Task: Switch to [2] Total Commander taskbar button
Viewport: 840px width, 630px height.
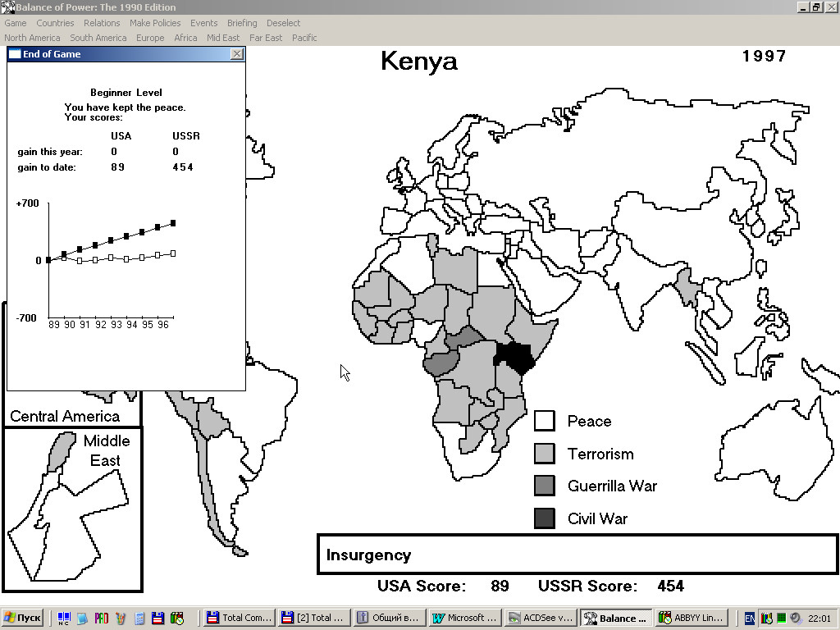Action: (314, 619)
